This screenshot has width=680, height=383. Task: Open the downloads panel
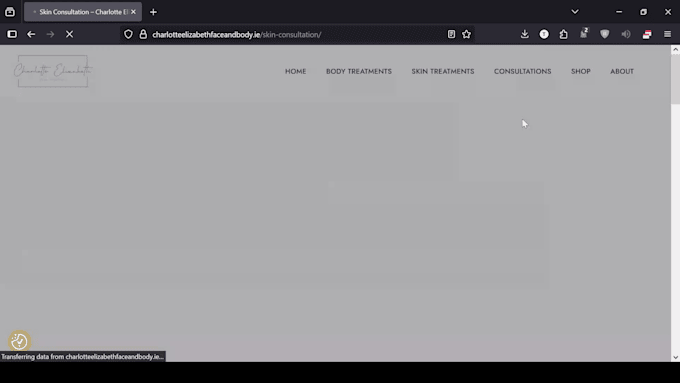tap(525, 34)
